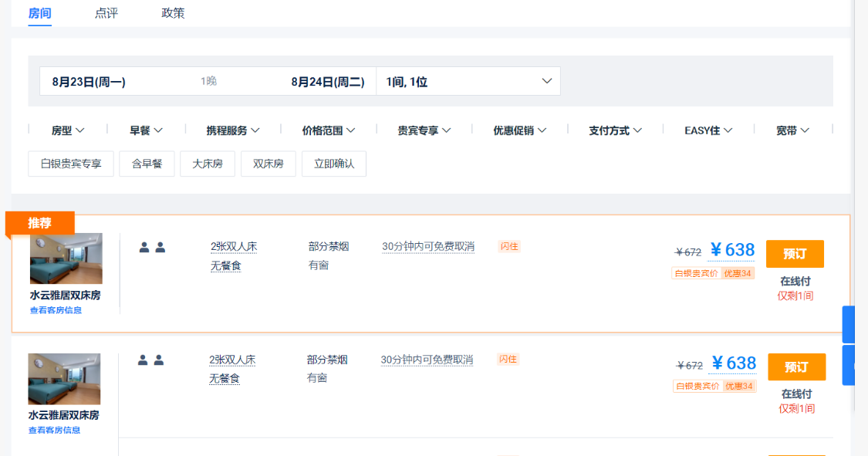Viewport: 868px width, 456px height.
Task: Expand the 1间, 1位 room guest selector
Action: (x=468, y=81)
